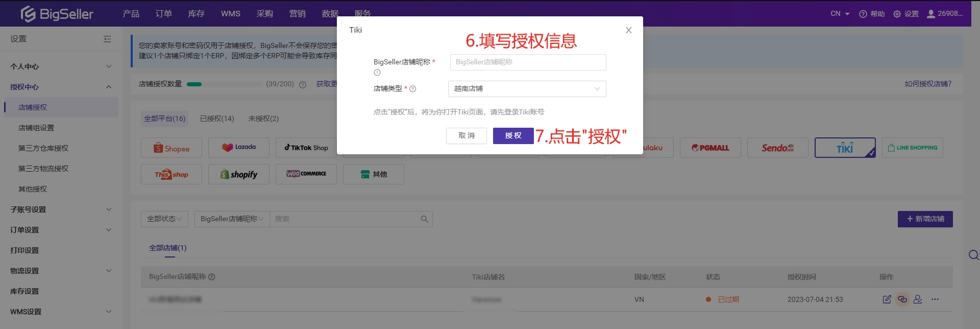Select the Thisshop platform card
Image resolution: width=980 pixels, height=329 pixels.
point(171,174)
